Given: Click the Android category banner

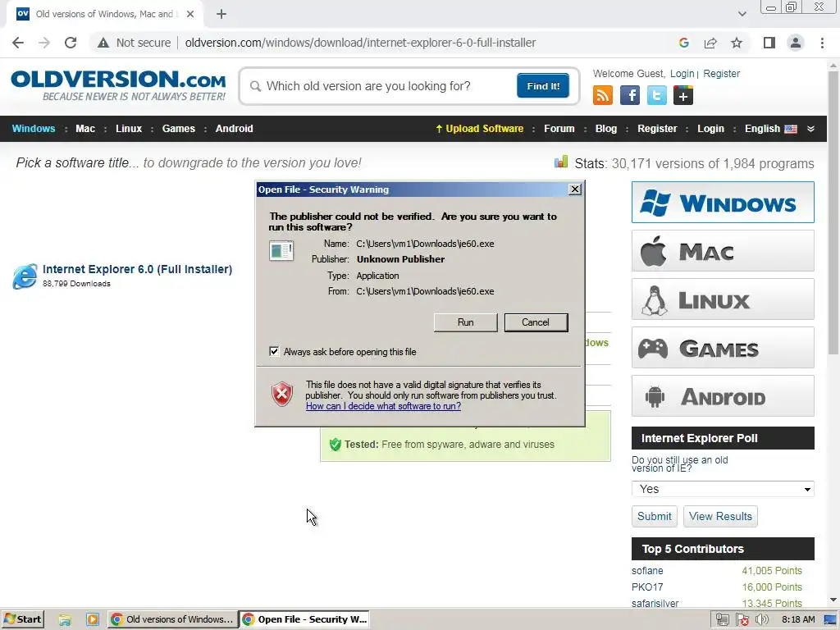Looking at the screenshot, I should click(723, 396).
